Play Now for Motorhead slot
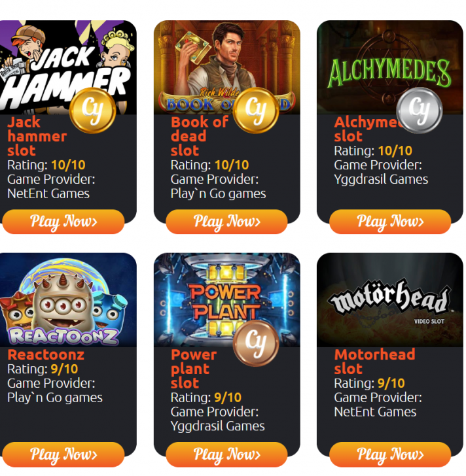The width and height of the screenshot is (466, 476). point(390,454)
